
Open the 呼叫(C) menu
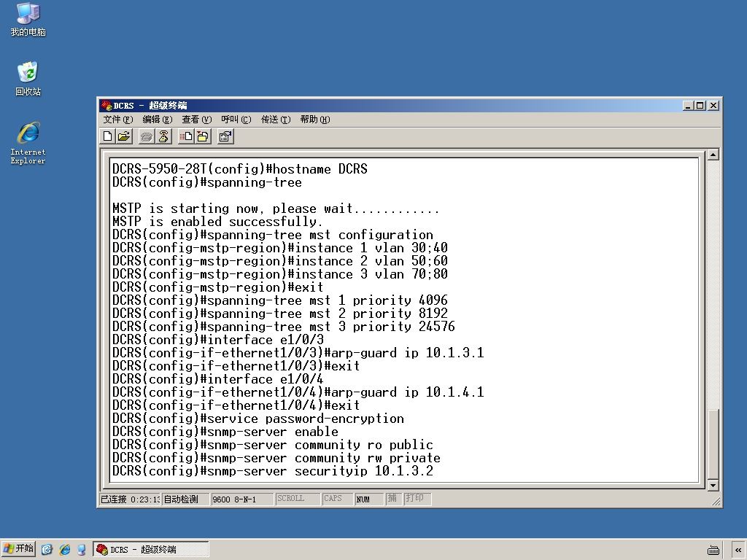click(x=236, y=120)
